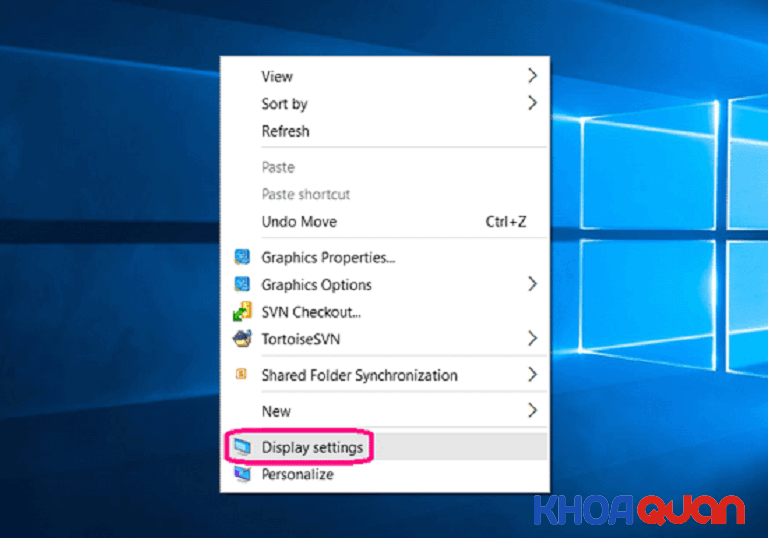The height and width of the screenshot is (538, 768).
Task: Select Undo Move in the menu
Action: click(x=299, y=222)
